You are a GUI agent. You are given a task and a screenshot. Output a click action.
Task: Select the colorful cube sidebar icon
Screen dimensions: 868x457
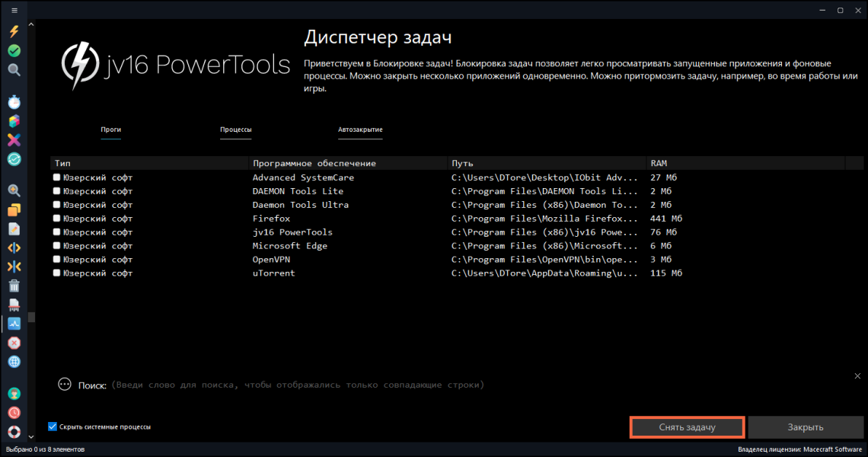point(14,121)
